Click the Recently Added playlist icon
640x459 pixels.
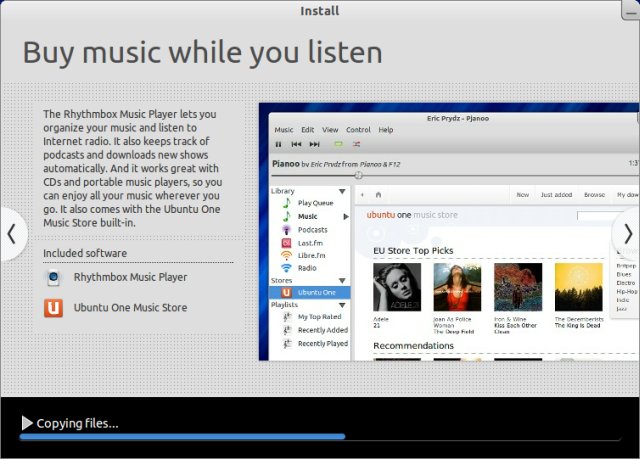click(x=287, y=330)
